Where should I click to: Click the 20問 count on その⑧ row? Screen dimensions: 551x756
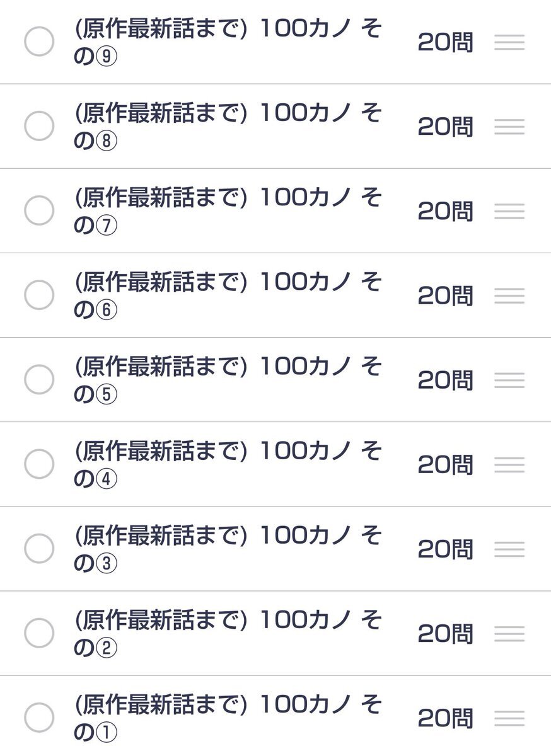[445, 127]
